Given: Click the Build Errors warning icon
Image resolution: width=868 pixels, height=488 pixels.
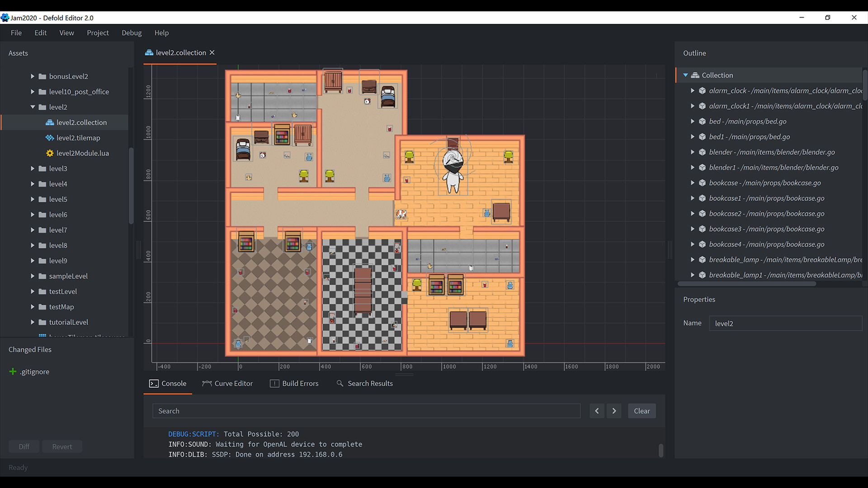Looking at the screenshot, I should (x=274, y=383).
